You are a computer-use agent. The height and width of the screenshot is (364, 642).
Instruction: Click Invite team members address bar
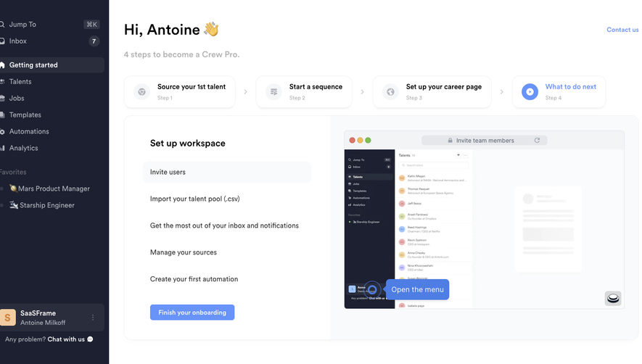[x=485, y=141]
